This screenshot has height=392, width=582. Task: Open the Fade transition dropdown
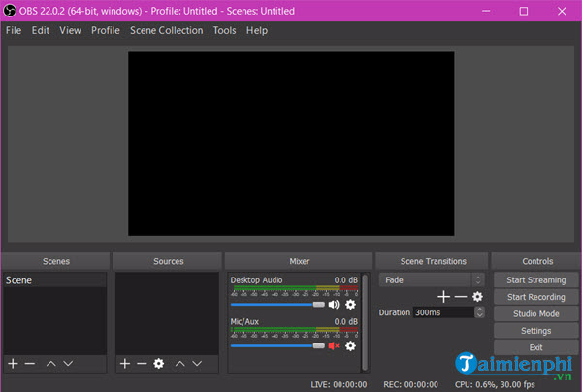click(432, 279)
